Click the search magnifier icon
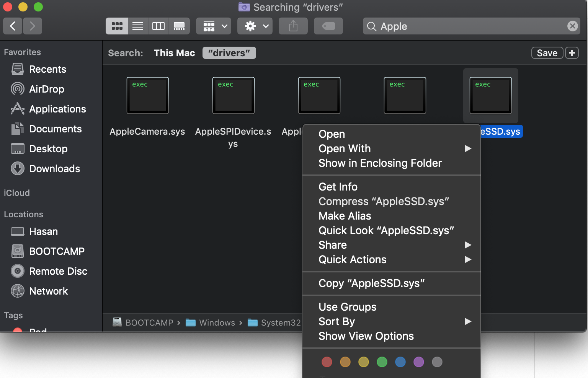Screen dimensions: 588x378 pyautogui.click(x=371, y=26)
